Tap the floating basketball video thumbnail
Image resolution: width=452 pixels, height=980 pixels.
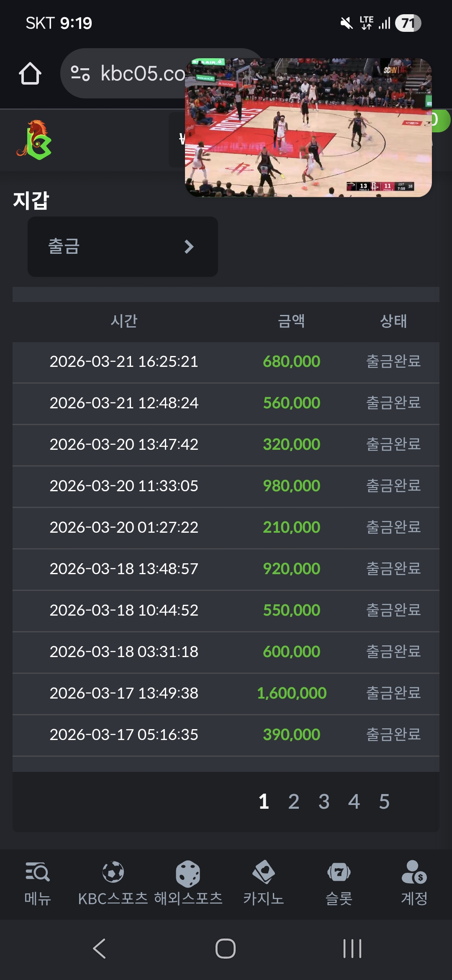point(308,128)
